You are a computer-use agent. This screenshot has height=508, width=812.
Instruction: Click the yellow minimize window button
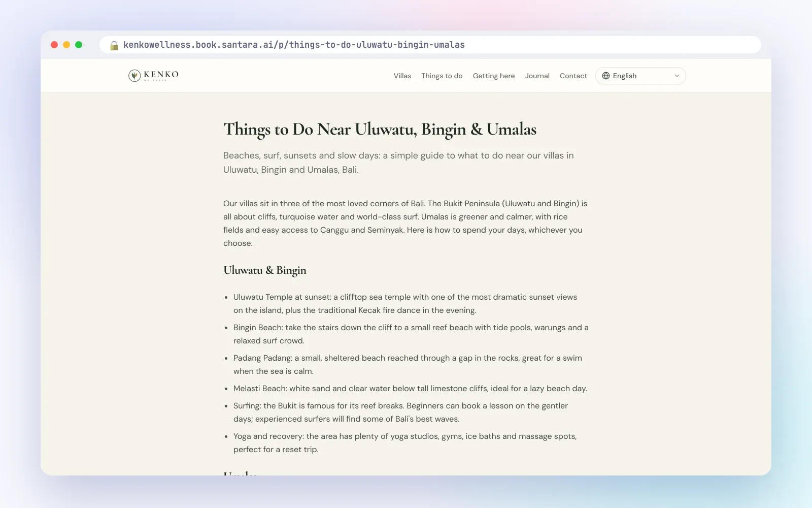click(x=66, y=45)
